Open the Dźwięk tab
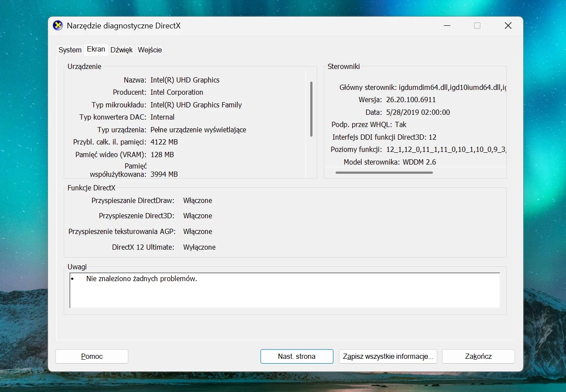The height and width of the screenshot is (392, 566). point(121,50)
